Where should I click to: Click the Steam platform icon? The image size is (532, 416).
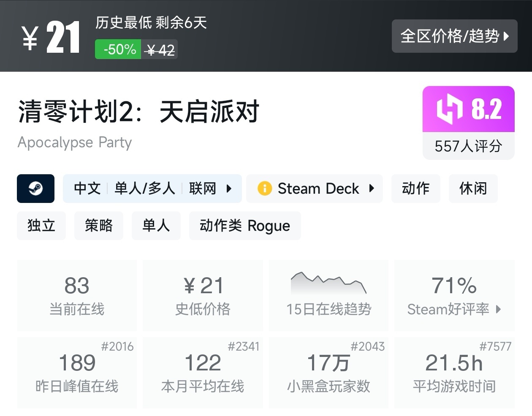tap(35, 189)
